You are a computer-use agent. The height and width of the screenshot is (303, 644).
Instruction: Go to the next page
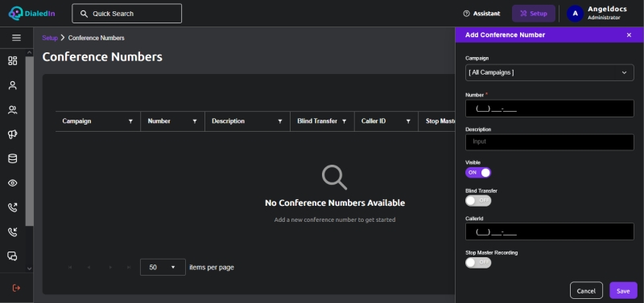tap(110, 268)
